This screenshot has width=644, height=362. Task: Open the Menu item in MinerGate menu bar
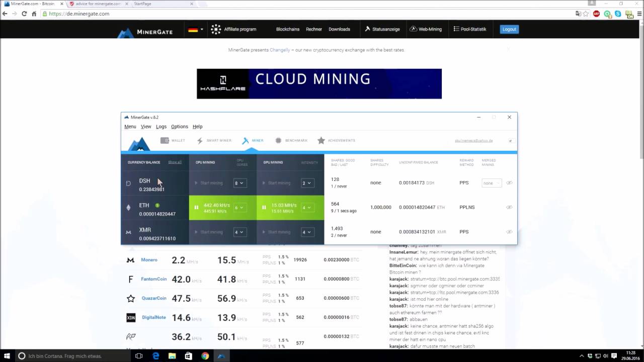pos(130,127)
